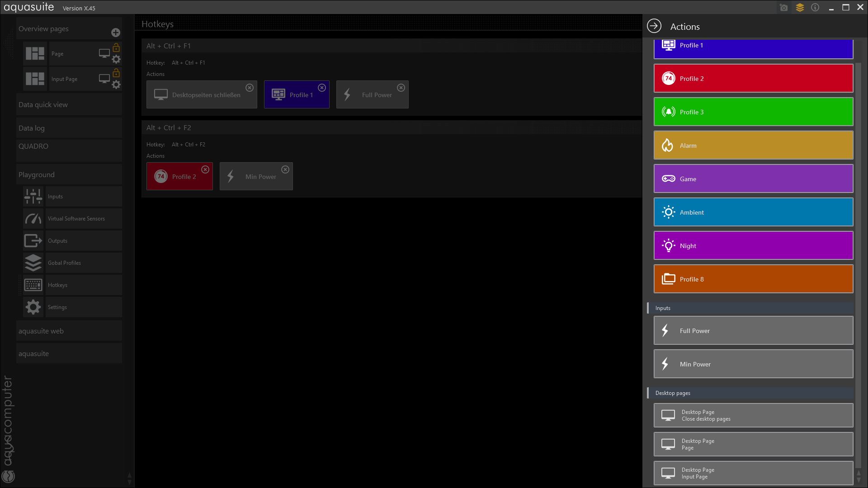Viewport: 868px width, 488px height.
Task: Add a new overview page with plus icon
Action: 116,33
